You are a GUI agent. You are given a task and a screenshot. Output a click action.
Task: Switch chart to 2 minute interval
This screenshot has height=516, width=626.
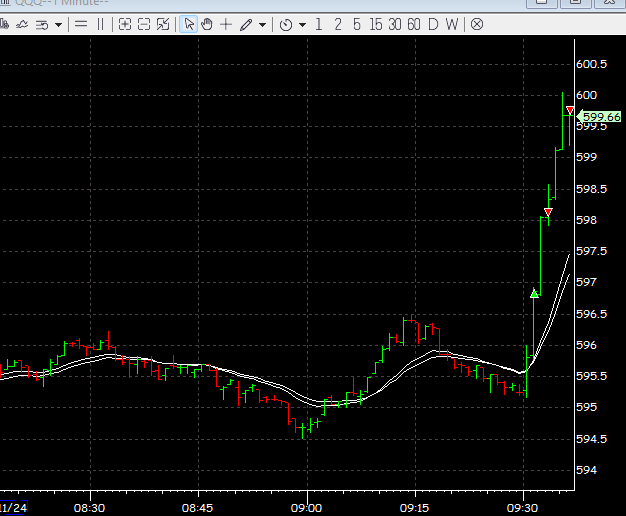[338, 24]
